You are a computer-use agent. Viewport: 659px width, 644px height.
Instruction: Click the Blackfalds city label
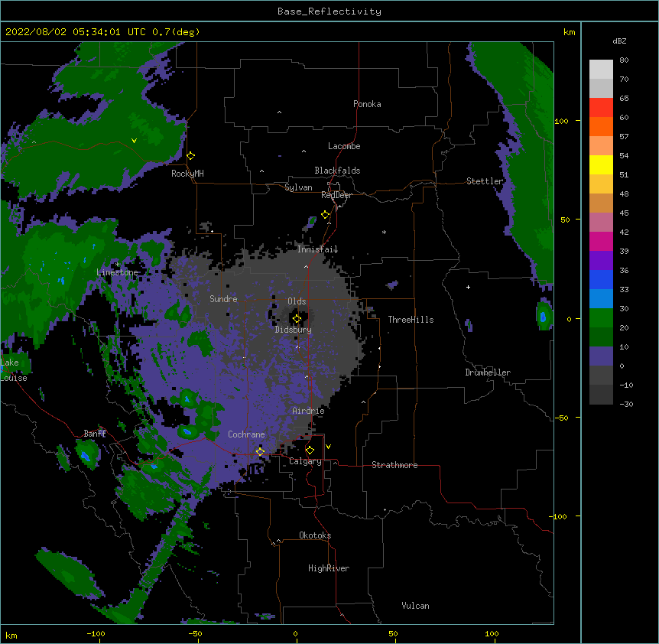click(x=337, y=171)
